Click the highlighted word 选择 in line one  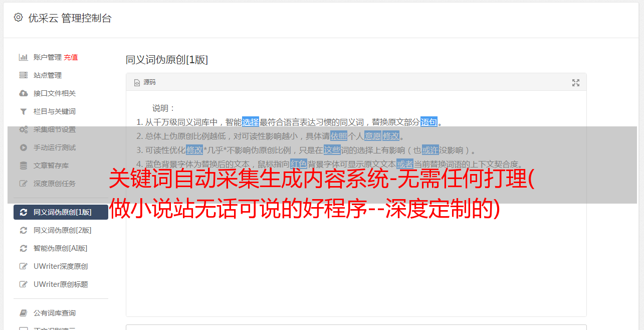pos(251,122)
